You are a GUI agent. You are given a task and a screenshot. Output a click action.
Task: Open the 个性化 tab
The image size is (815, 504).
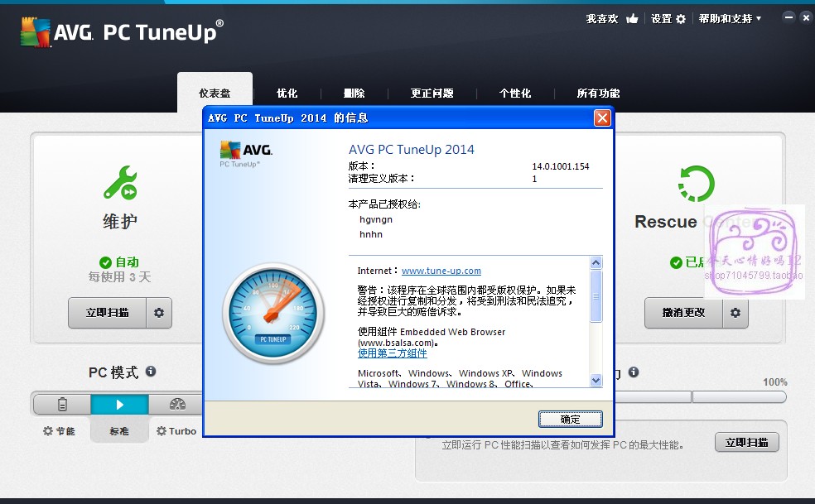coord(515,93)
